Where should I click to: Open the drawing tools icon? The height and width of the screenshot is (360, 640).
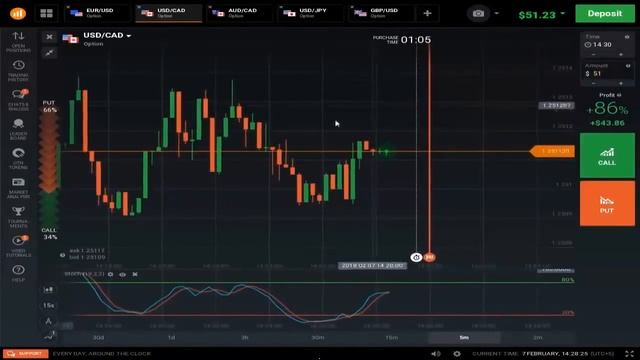[48, 321]
